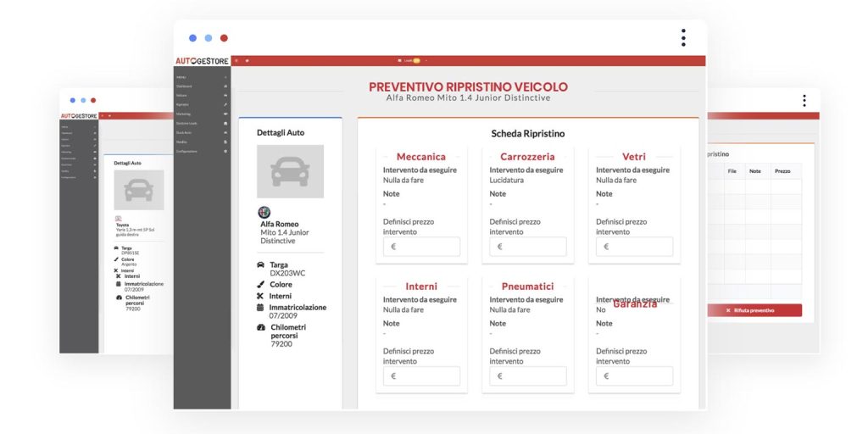This screenshot has height=434, width=868.
Task: Click the 'Scheda Ripristino' panel title
Action: (528, 133)
